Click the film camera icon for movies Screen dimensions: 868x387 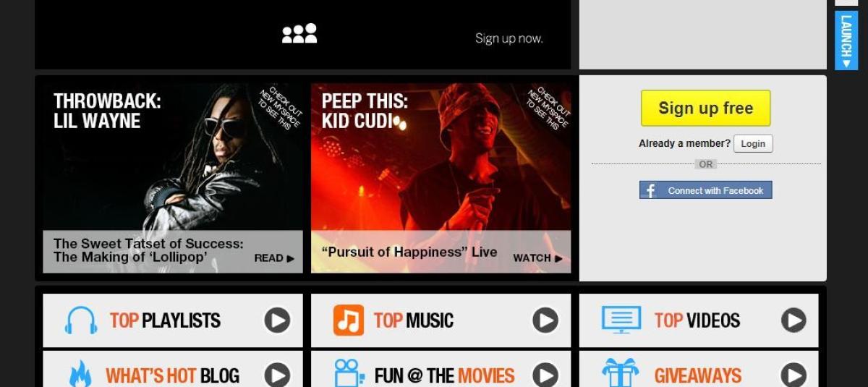[x=349, y=373]
